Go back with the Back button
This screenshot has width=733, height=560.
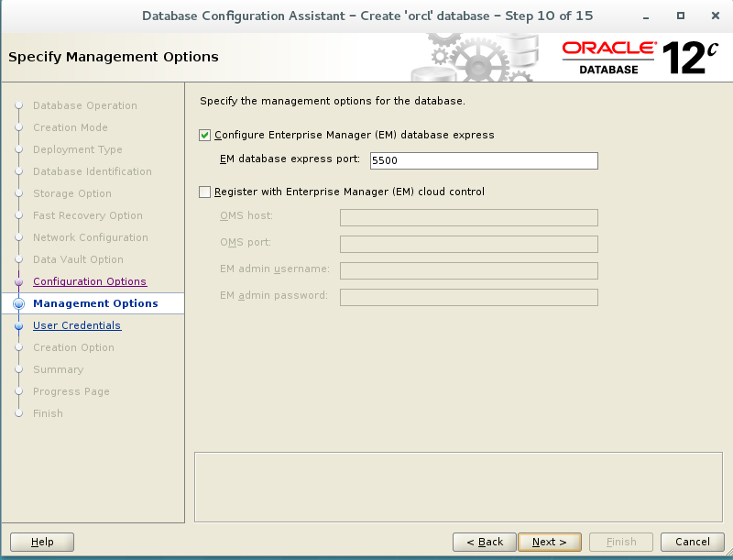tap(485, 542)
